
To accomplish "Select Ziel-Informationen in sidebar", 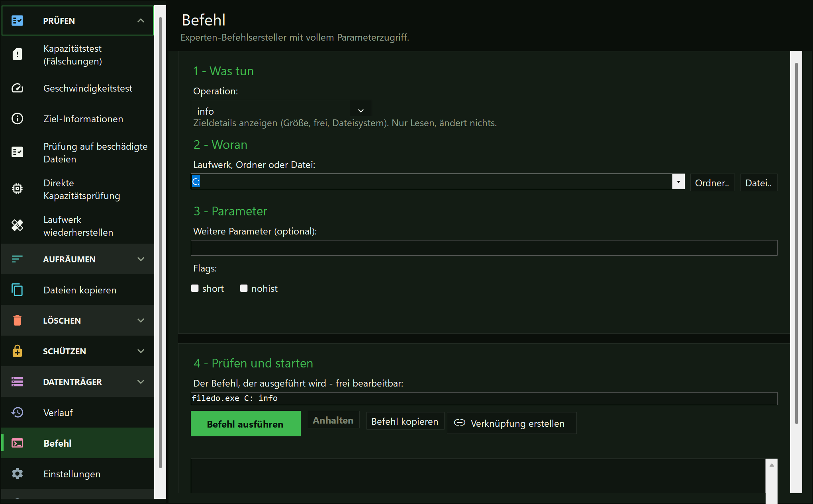I will click(x=78, y=119).
